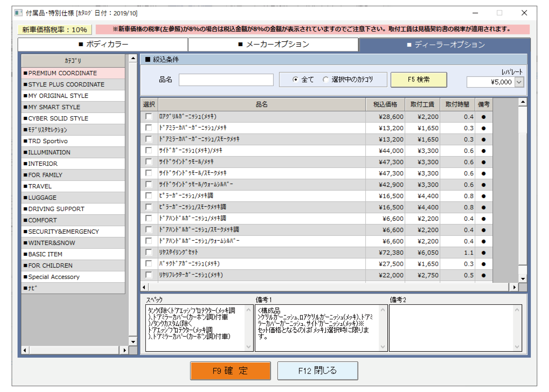Image resolution: width=549 pixels, height=392 pixels.
Task: Open the レバレート ¥5,000 dropdown
Action: coord(519,82)
